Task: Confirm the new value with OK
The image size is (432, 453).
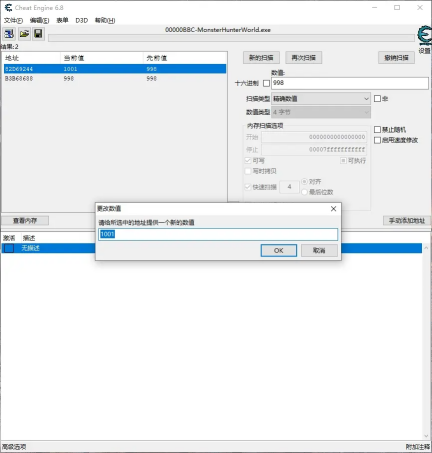Action: pos(279,250)
